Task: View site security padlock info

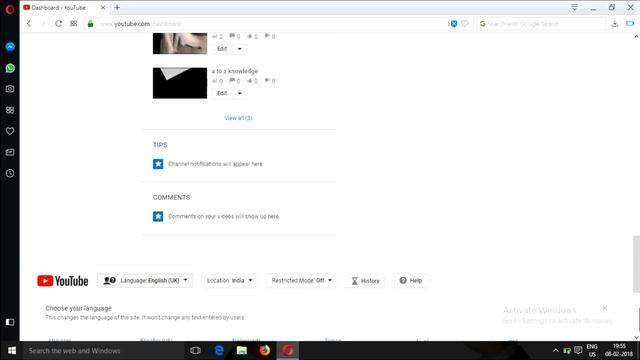Action: click(x=90, y=24)
